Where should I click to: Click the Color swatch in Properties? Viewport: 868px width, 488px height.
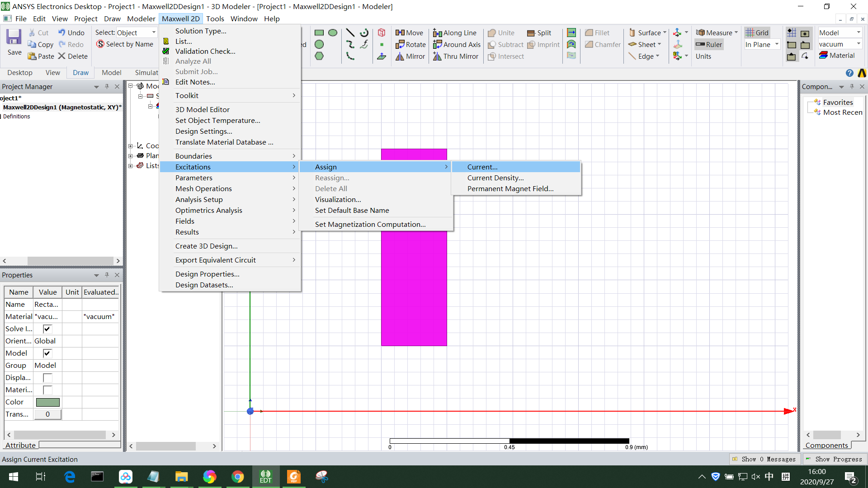47,402
